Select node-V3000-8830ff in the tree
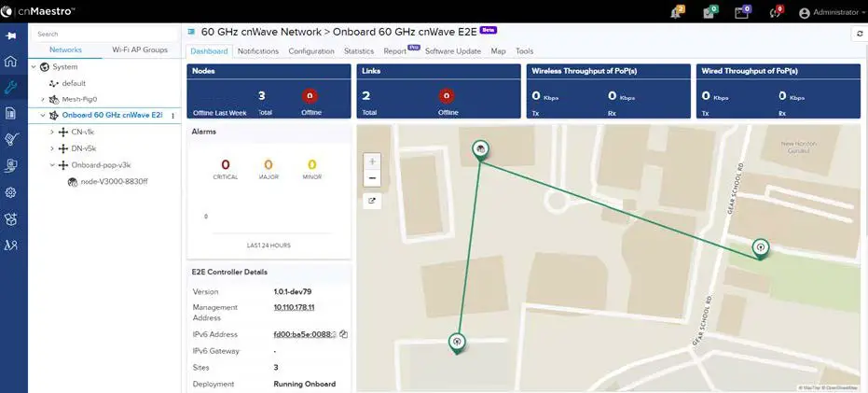This screenshot has width=868, height=393. 114,182
